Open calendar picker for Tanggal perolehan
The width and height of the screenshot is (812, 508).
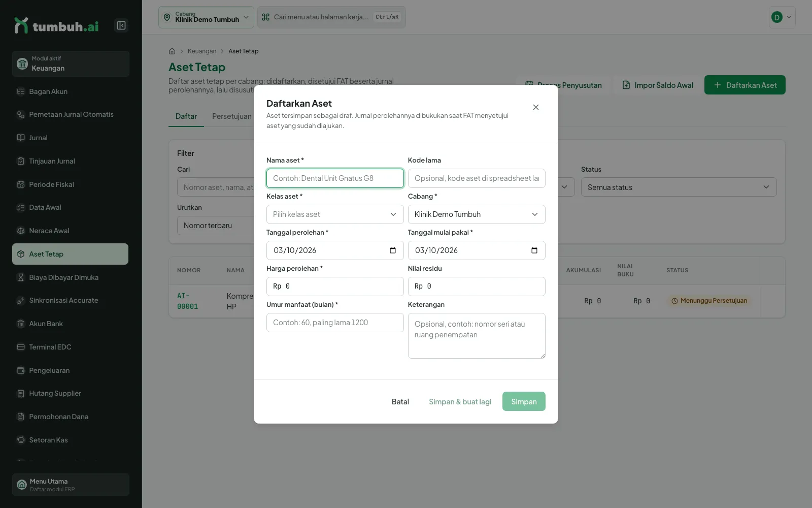[393, 250]
